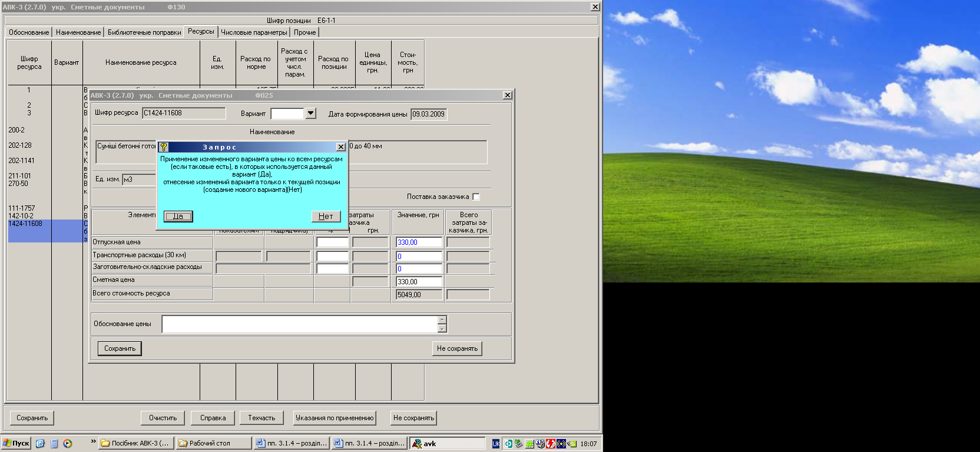
Task: Select resource row 200-2
Action: click(16, 130)
